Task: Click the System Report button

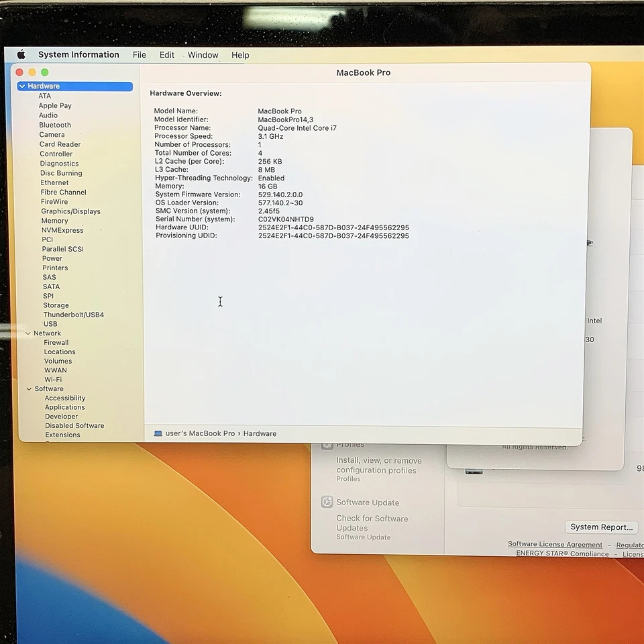Action: 601,527
